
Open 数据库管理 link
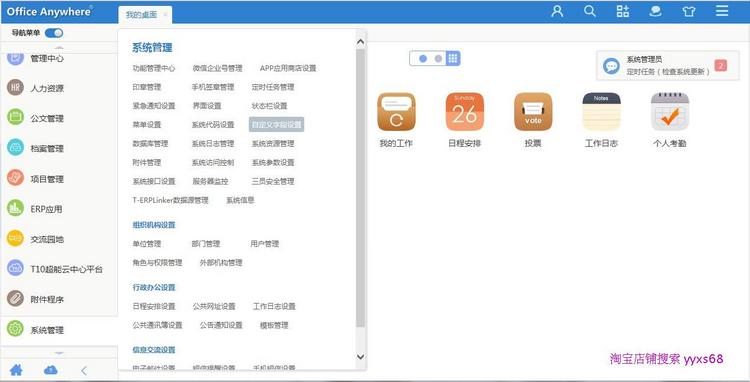coord(150,143)
